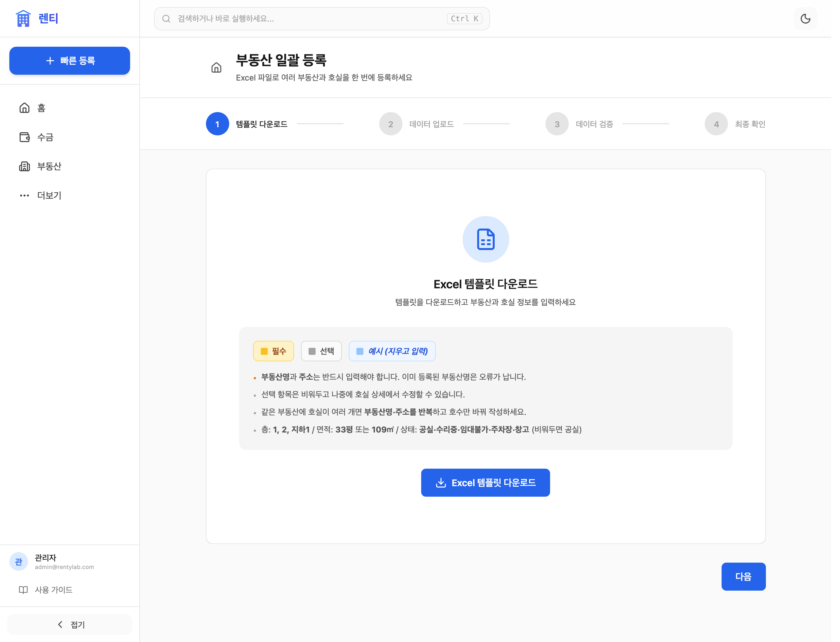840x642 pixels.
Task: Click the 예시 (지우고 입력) legend badge
Action: [392, 351]
